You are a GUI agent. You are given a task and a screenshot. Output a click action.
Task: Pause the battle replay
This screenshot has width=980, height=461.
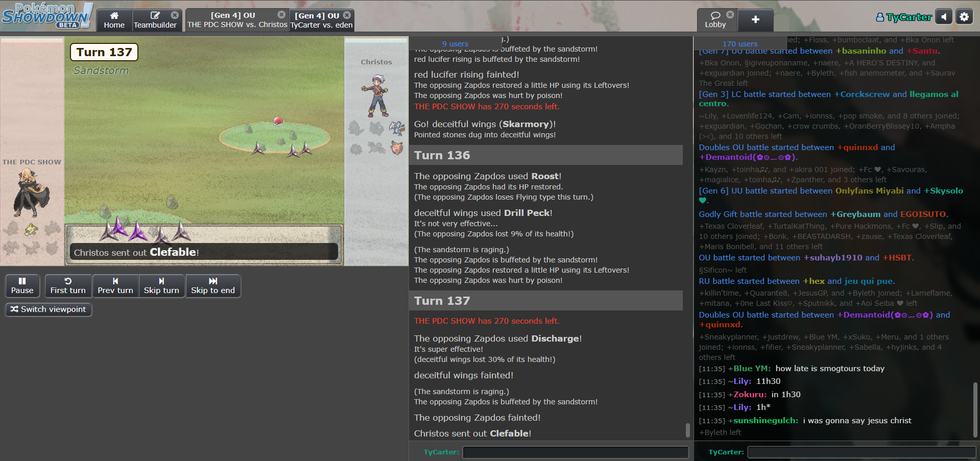click(22, 285)
